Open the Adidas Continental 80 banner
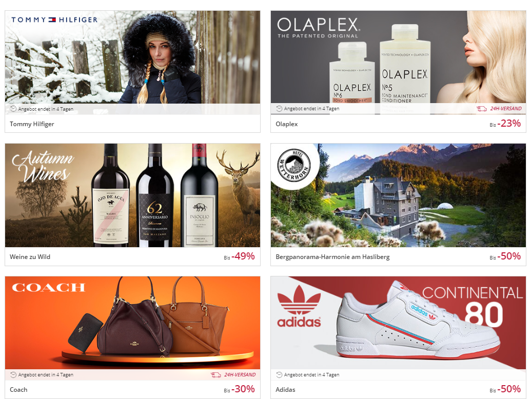Image resolution: width=532 pixels, height=399 pixels. point(398,323)
